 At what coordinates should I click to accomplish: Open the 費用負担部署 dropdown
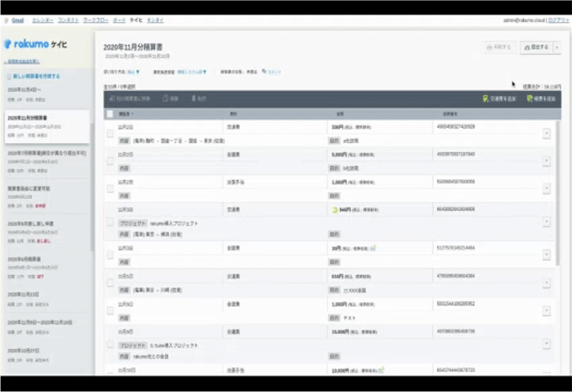(192, 72)
